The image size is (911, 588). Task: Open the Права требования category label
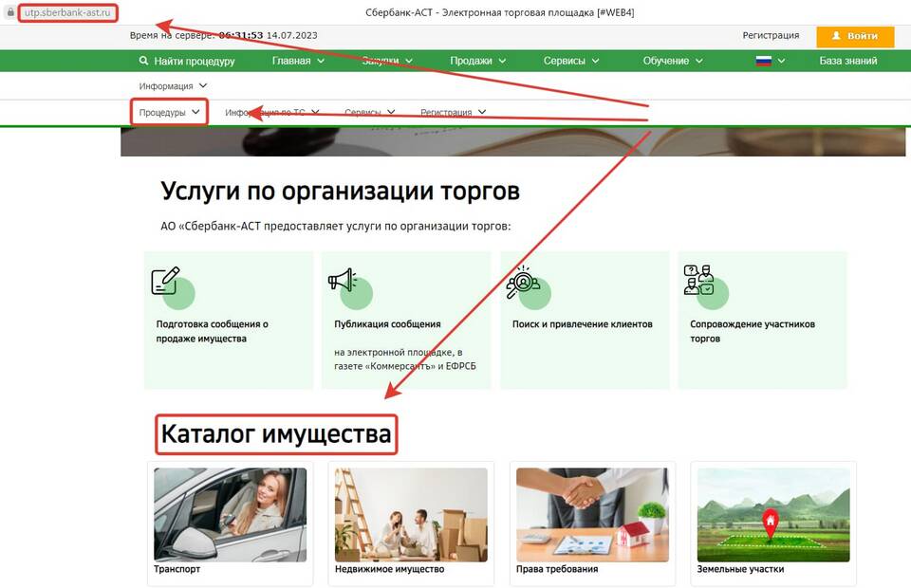[x=557, y=569]
